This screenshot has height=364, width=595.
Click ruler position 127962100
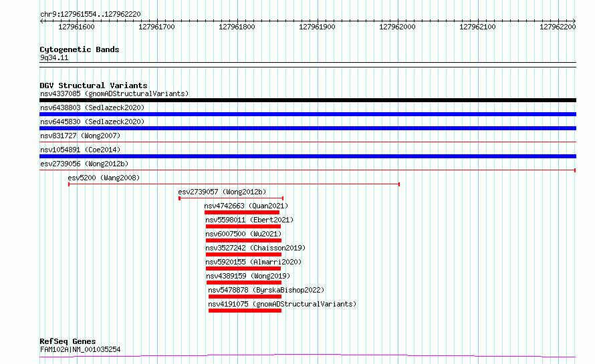477,27
